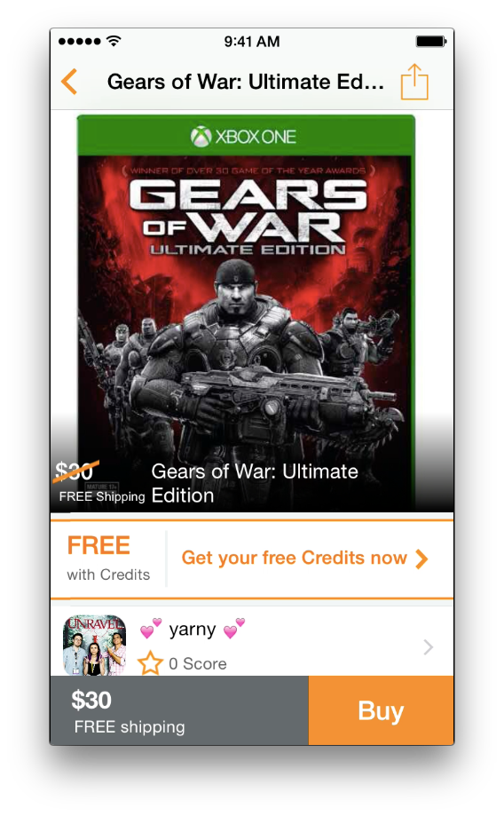
Task: Open the orange chevron after Credits now
Action: point(421,559)
